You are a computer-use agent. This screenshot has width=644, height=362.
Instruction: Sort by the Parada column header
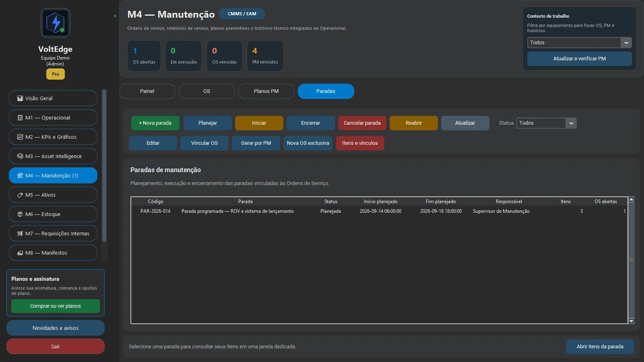[246, 202]
